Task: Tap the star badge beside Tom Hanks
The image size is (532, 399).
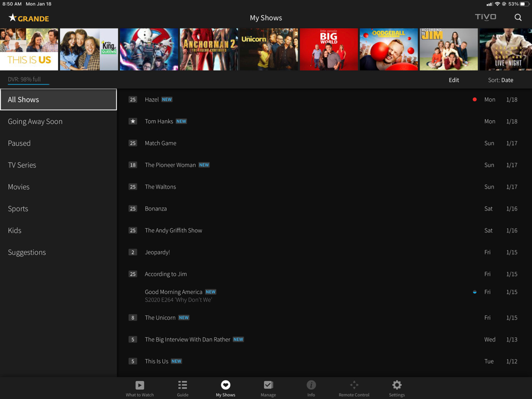Action: (133, 121)
